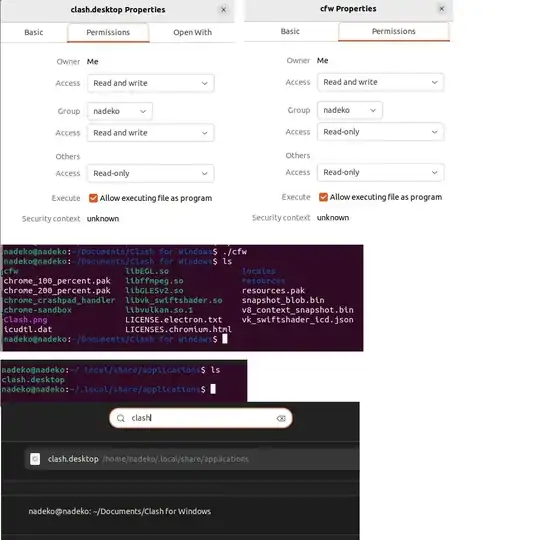Click chrome_200_percent.pak in terminal listing

point(57,291)
